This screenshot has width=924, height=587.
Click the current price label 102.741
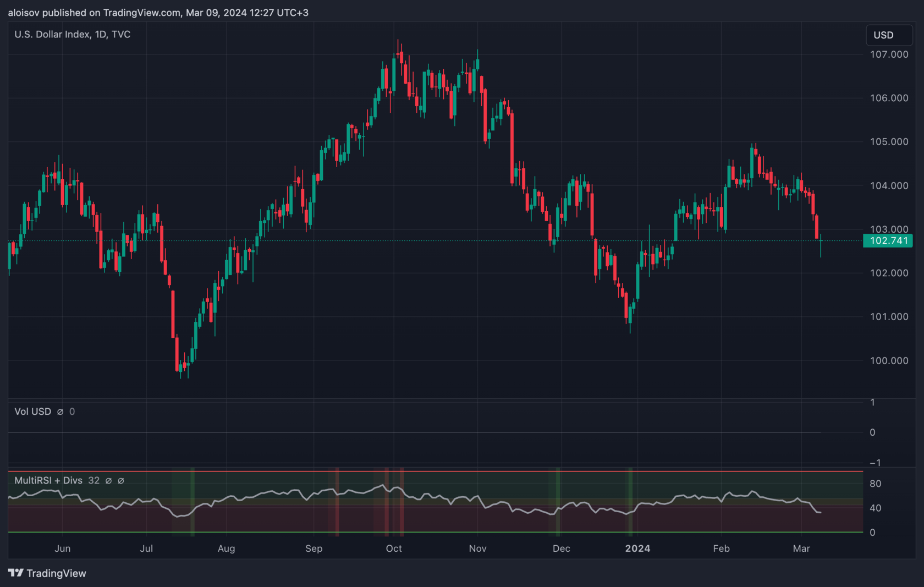pyautogui.click(x=888, y=240)
